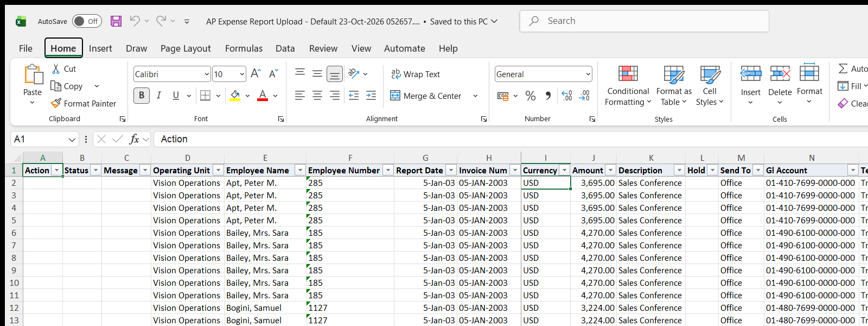Apply underline formatting
The width and height of the screenshot is (868, 326).
click(176, 96)
